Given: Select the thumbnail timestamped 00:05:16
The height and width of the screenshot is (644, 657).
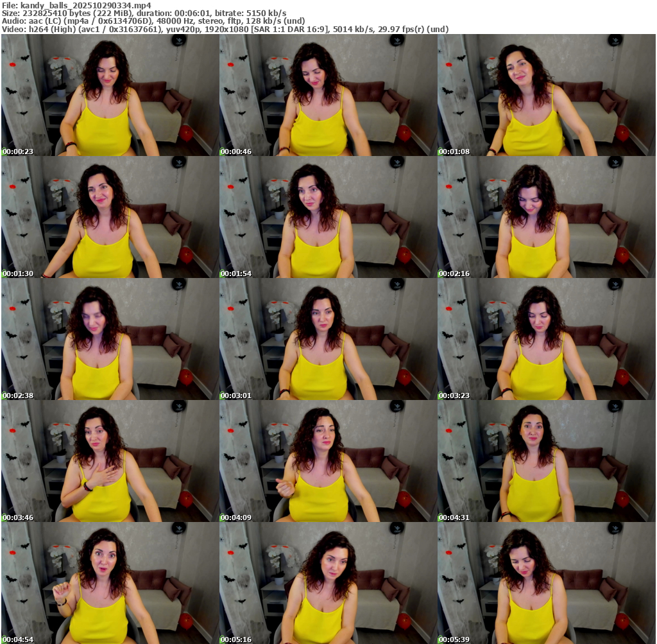Looking at the screenshot, I should pos(328,583).
